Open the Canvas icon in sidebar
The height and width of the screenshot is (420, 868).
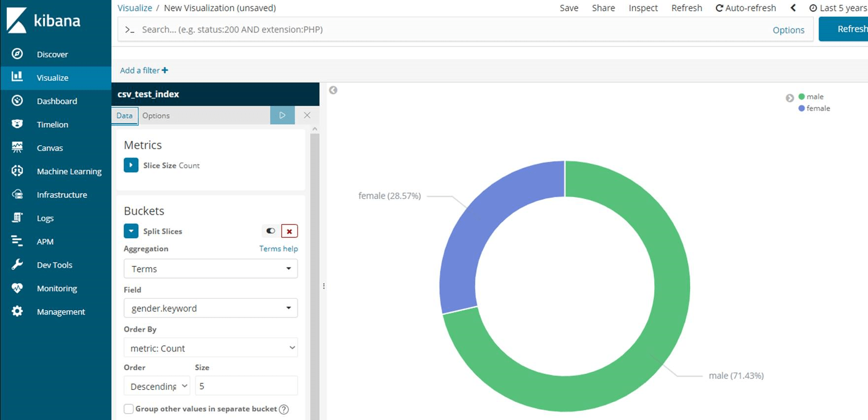pos(17,147)
